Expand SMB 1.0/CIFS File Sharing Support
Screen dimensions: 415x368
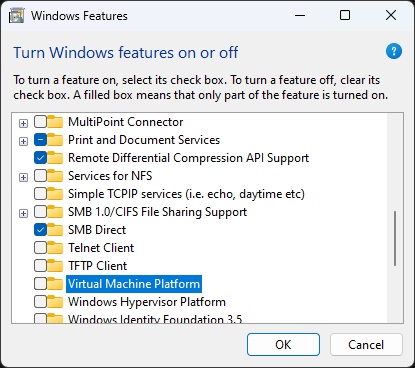click(23, 213)
